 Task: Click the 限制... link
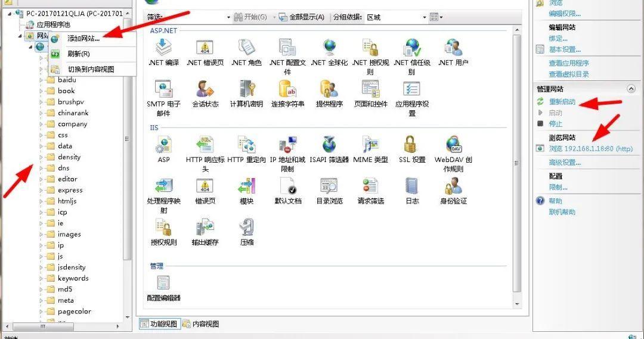pyautogui.click(x=558, y=187)
